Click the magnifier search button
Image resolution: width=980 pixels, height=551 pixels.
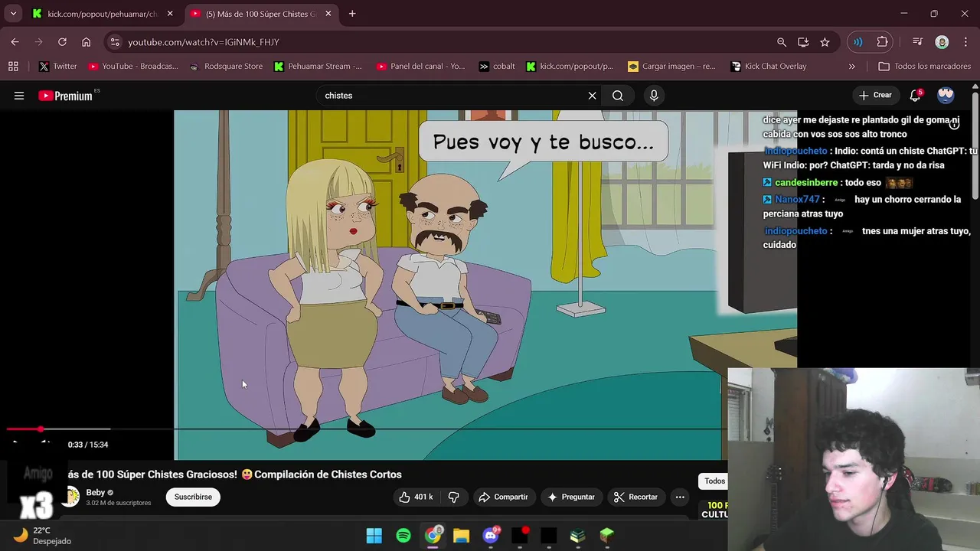click(618, 96)
